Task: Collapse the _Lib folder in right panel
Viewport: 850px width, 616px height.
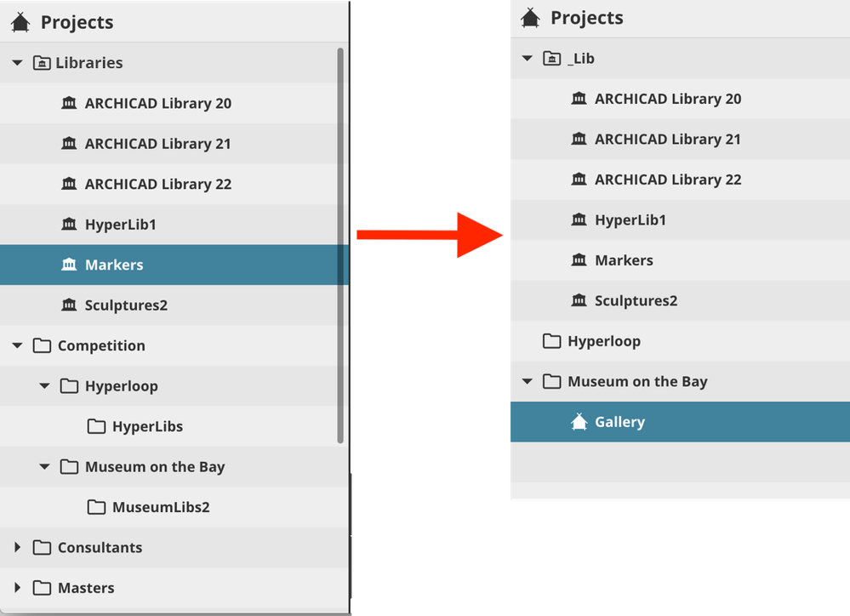Action: pyautogui.click(x=527, y=59)
